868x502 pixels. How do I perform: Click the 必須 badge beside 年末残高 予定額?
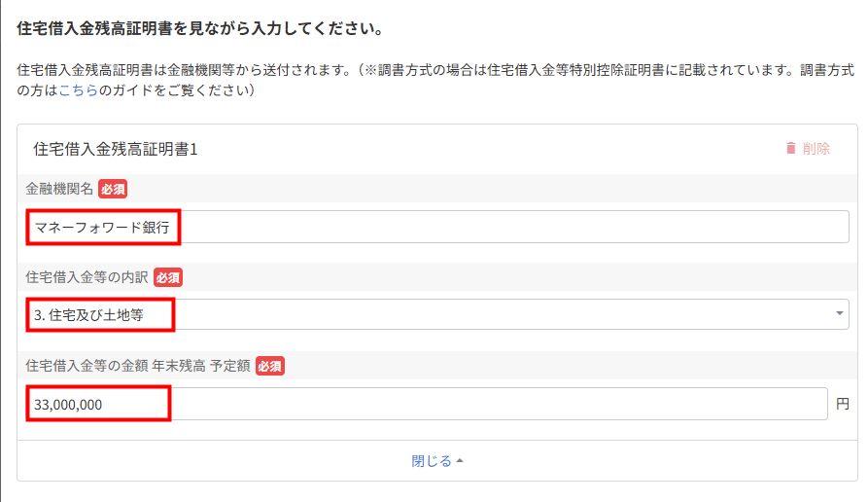point(270,366)
